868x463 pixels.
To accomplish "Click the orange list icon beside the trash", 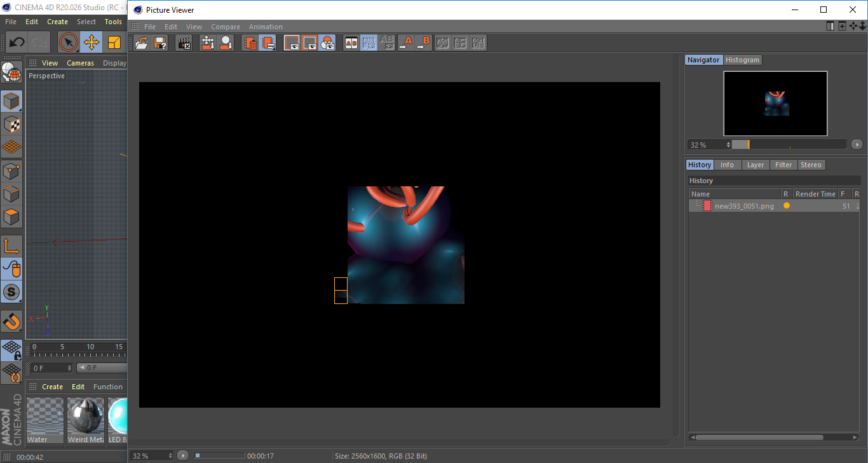I will click(x=268, y=43).
